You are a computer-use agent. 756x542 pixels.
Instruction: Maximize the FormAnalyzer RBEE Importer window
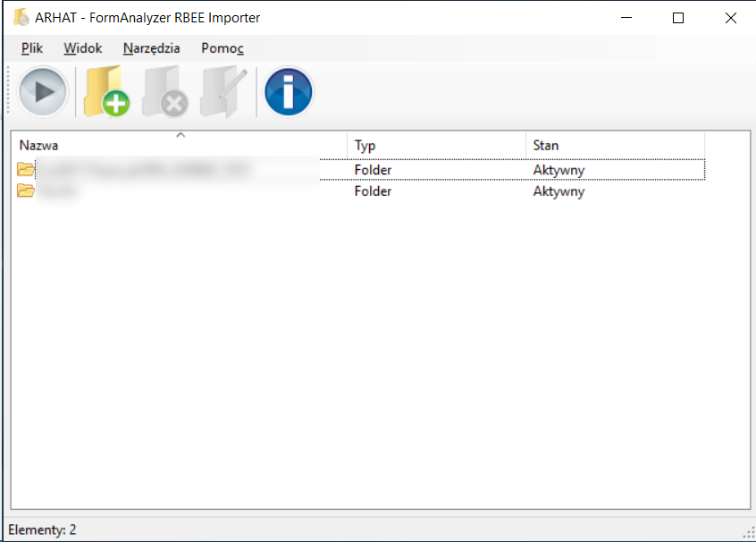pos(678,18)
